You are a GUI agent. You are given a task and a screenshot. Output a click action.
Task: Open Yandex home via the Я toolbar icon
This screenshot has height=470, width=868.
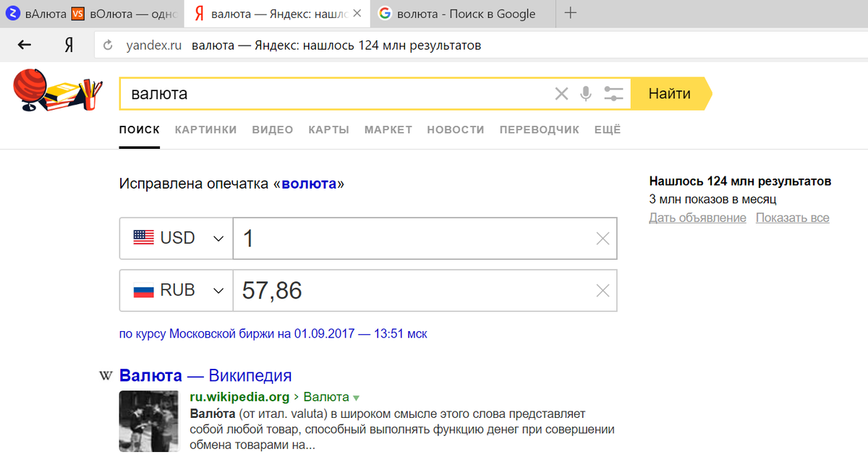69,46
